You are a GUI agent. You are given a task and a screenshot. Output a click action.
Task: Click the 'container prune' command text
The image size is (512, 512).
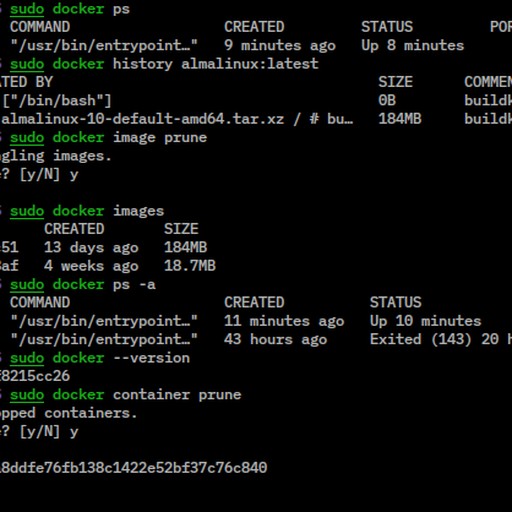tap(177, 395)
